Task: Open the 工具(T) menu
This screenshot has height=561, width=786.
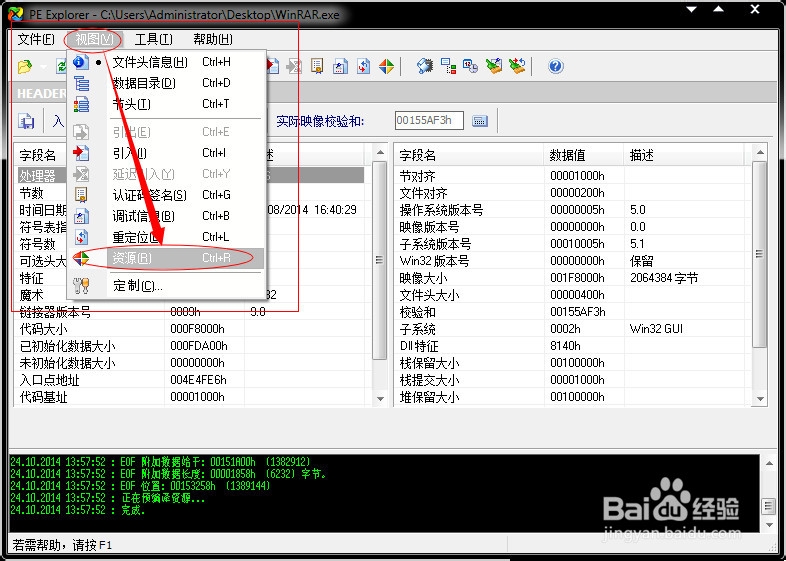Action: click(153, 39)
